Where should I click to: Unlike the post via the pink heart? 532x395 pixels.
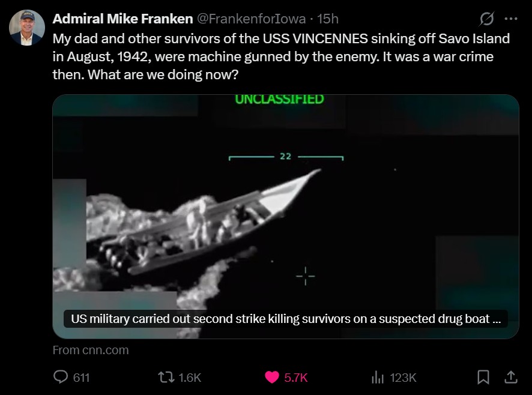tap(272, 378)
